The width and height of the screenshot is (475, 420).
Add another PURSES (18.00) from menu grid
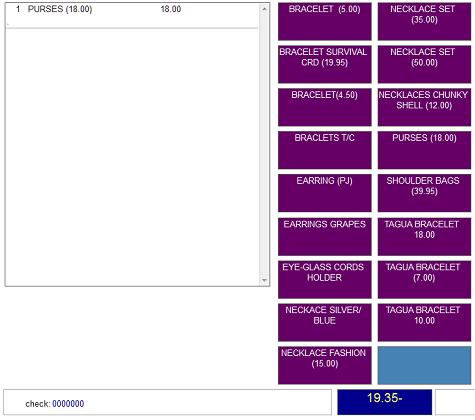pos(424,150)
